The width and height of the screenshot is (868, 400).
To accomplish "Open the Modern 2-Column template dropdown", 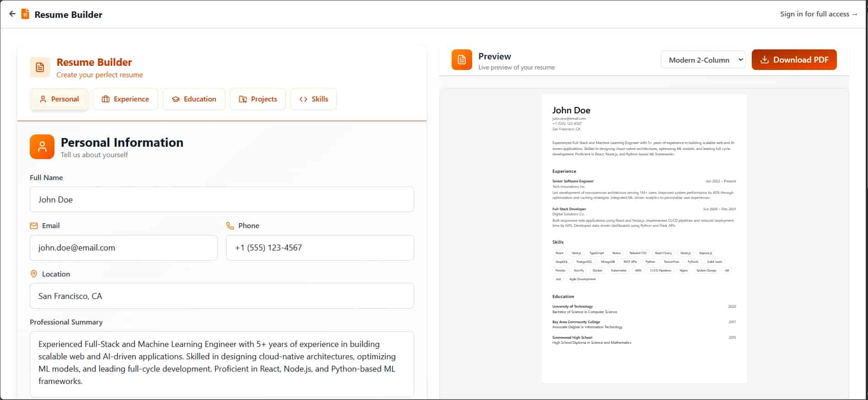I will pyautogui.click(x=703, y=60).
